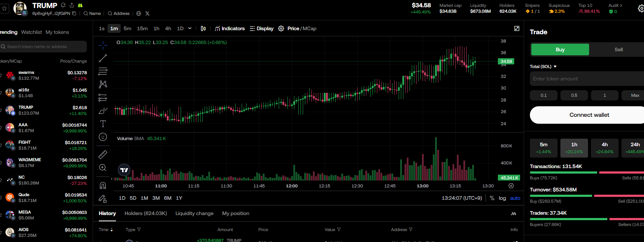
Task: Select the forecasting/measurement position tool
Action: [x=103, y=98]
